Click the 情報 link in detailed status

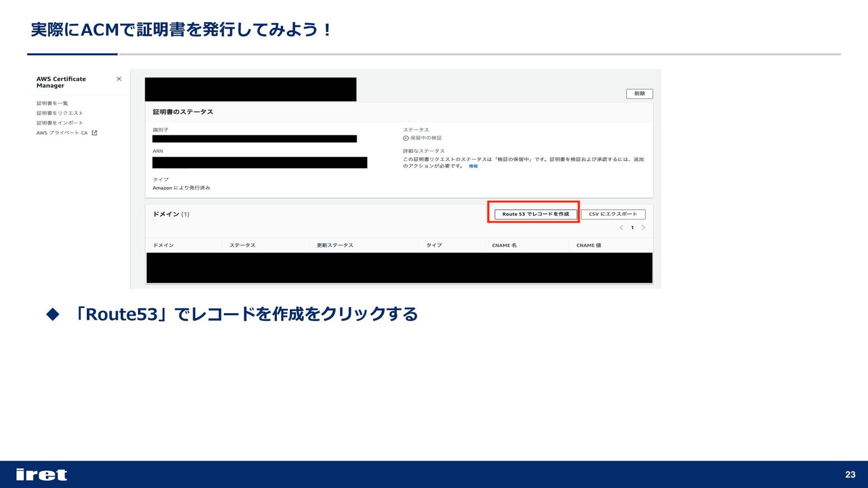coord(473,166)
